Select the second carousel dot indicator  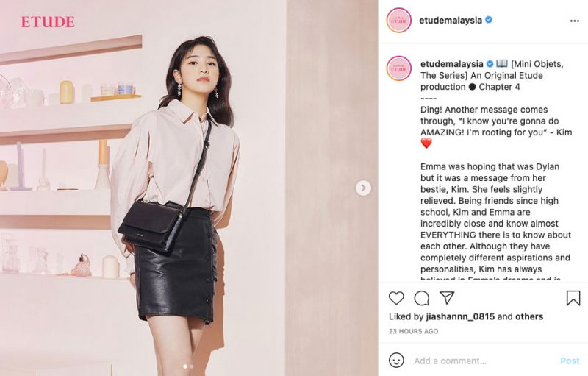[192, 366]
